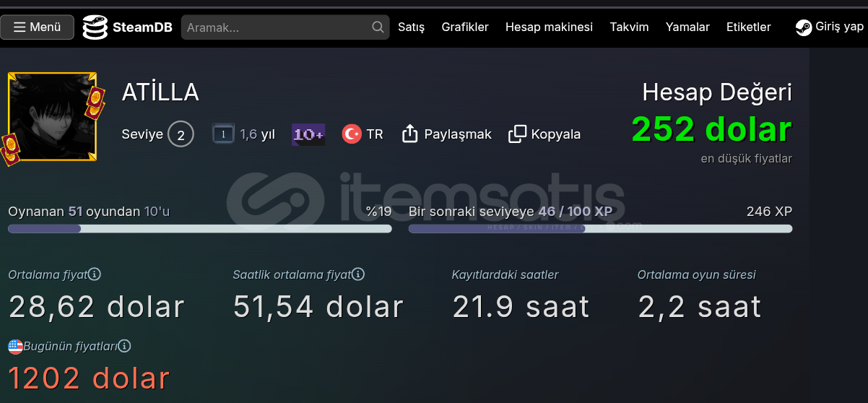
Task: Click the search magnifier icon
Action: [378, 27]
